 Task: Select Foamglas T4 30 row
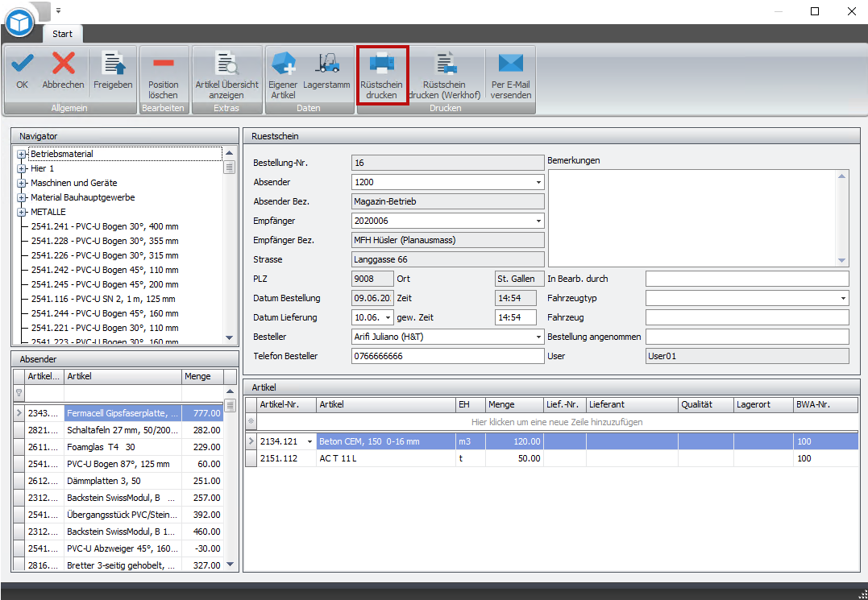(119, 447)
